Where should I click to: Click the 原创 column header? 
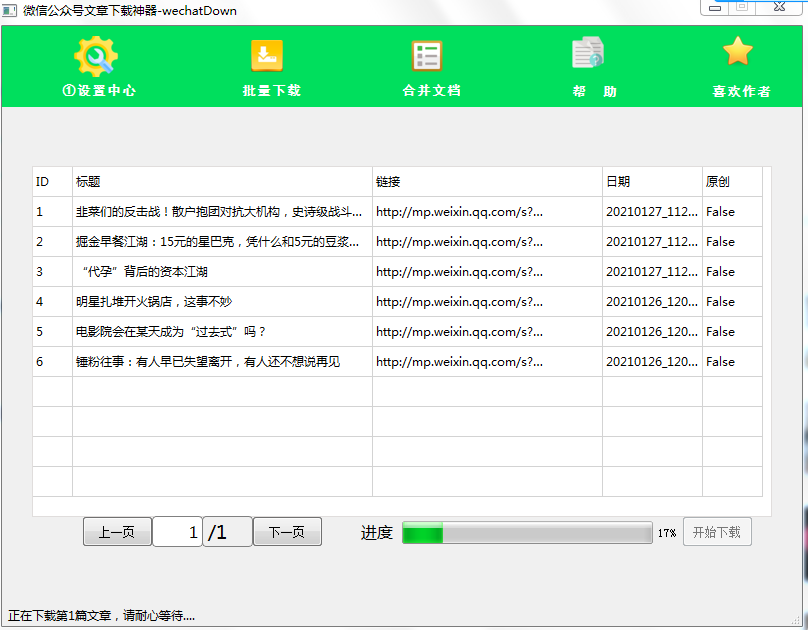point(732,181)
